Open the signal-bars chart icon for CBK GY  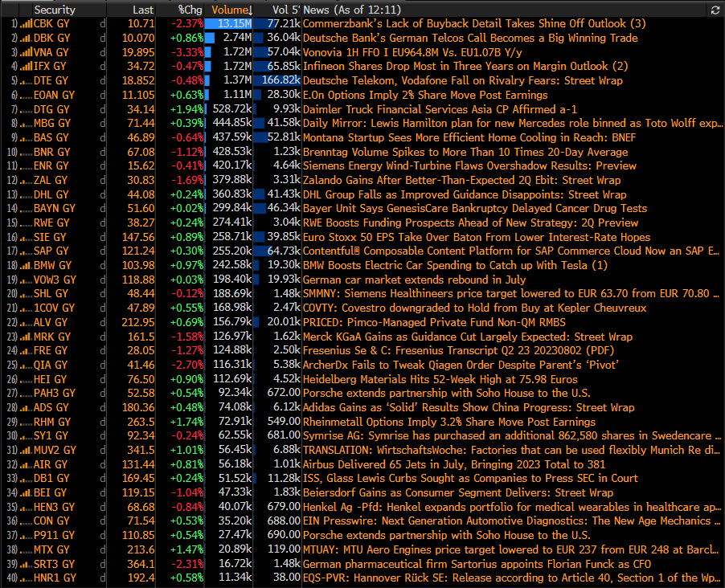point(26,24)
